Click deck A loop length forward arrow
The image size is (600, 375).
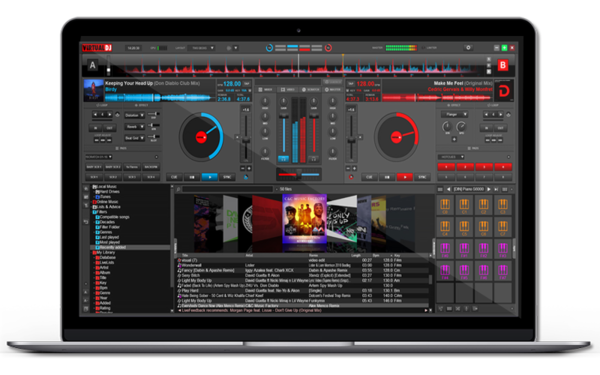click(110, 114)
